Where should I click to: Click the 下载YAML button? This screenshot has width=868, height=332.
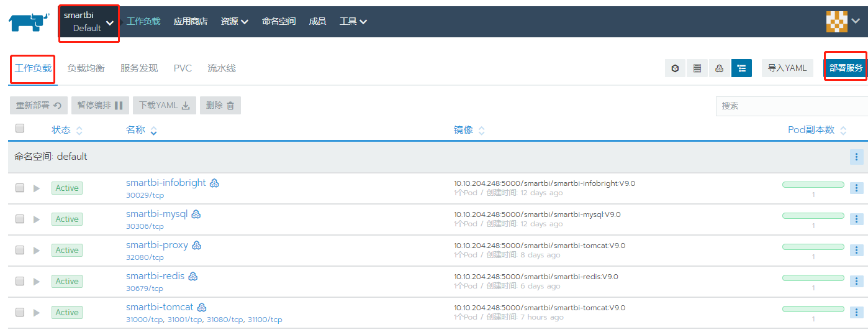pyautogui.click(x=165, y=106)
